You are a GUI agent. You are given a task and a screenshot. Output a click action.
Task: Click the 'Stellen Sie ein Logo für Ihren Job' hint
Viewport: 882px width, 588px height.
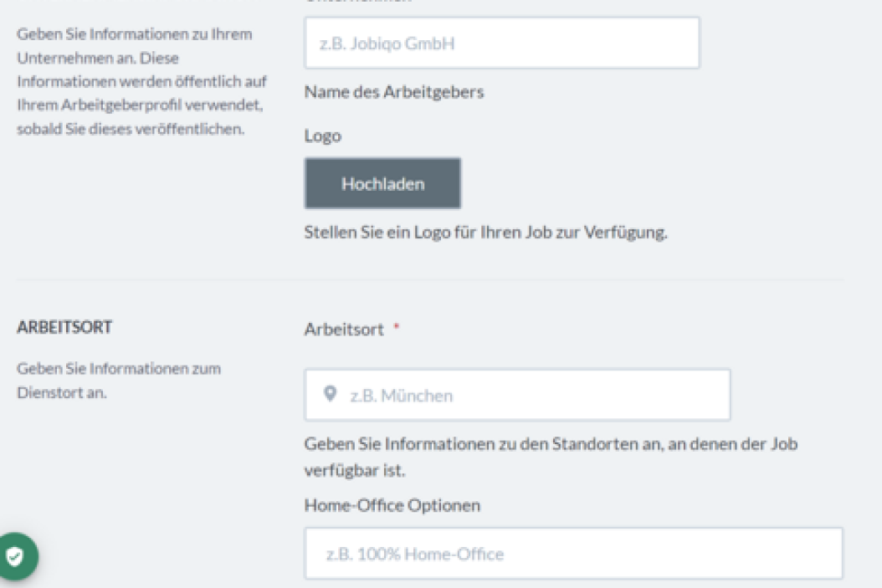coord(485,233)
